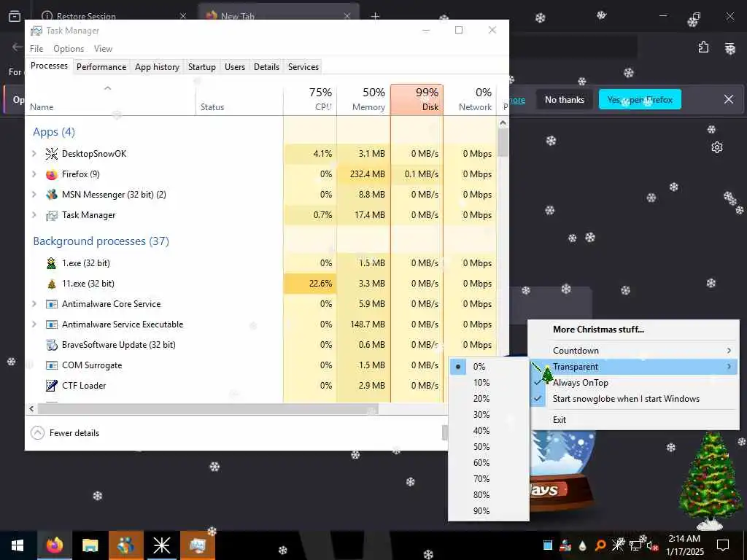Expand Antimalware Core Service row

click(34, 304)
